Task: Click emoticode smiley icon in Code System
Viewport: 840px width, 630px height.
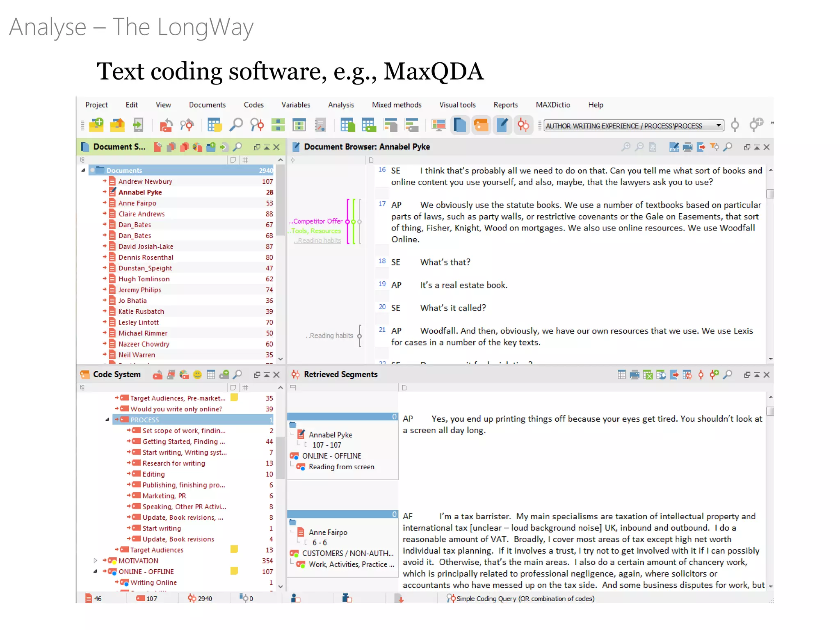Action: point(197,374)
